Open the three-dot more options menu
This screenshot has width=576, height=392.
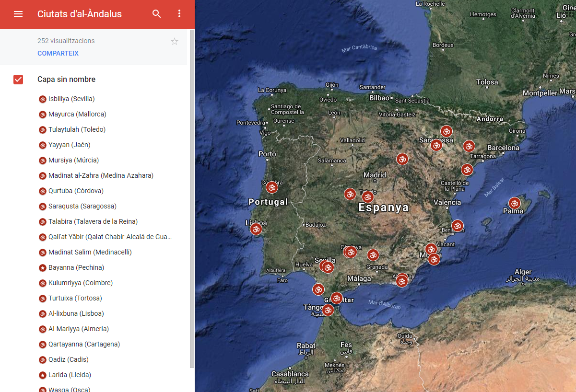point(179,14)
